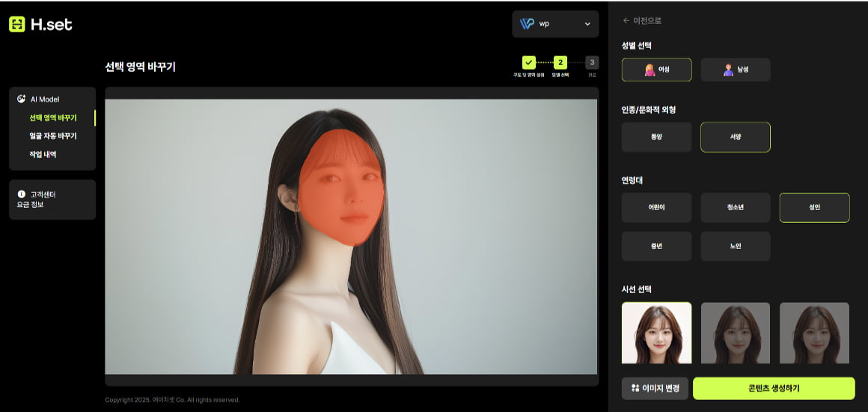Click the AI Model section icon

click(x=21, y=99)
